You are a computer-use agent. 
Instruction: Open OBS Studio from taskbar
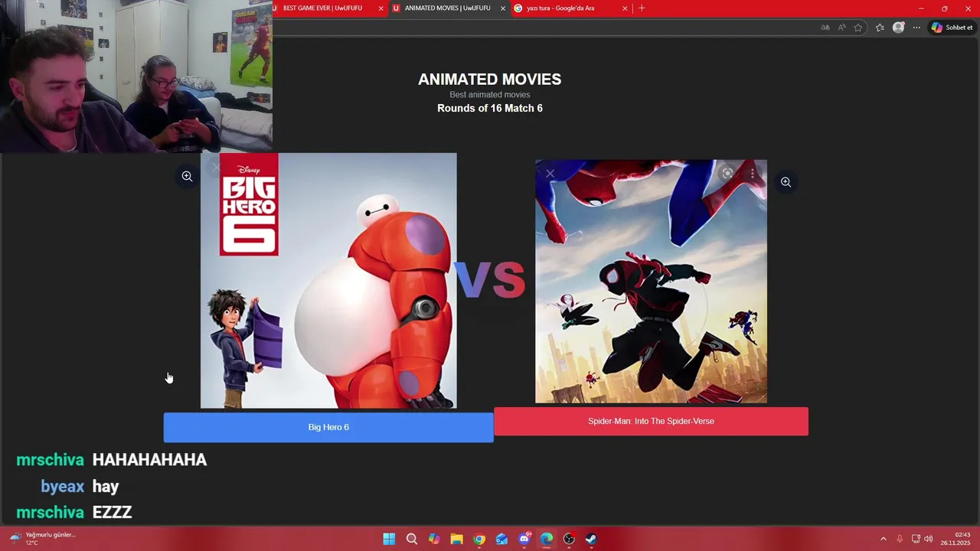pos(569,539)
